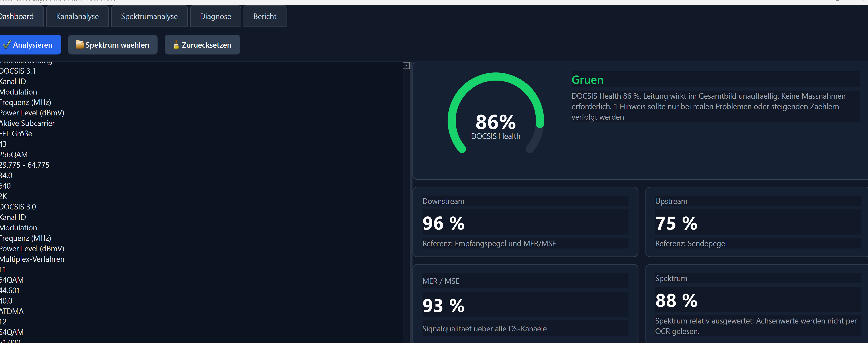Viewport: 868px width, 343px height.
Task: Go to the Bericht tab
Action: coord(265,16)
